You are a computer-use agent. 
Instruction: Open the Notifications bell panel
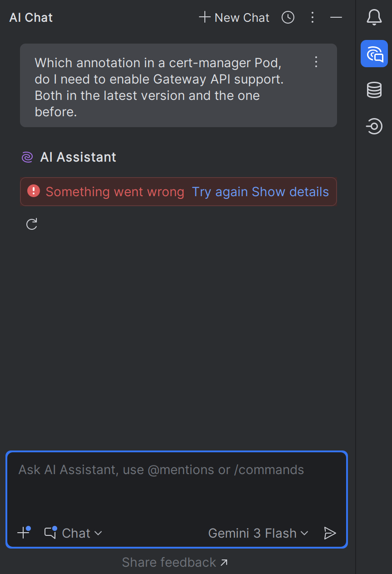[x=374, y=18]
